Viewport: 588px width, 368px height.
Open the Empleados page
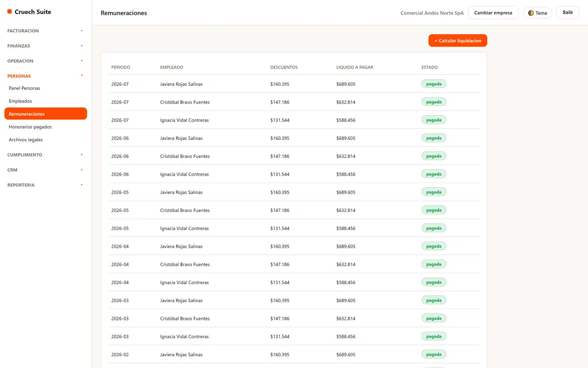[x=46, y=101]
